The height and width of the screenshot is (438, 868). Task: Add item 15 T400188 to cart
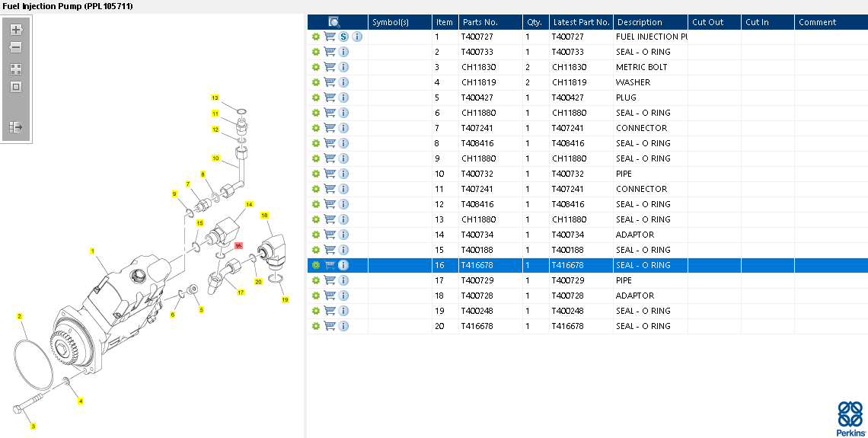click(x=330, y=250)
